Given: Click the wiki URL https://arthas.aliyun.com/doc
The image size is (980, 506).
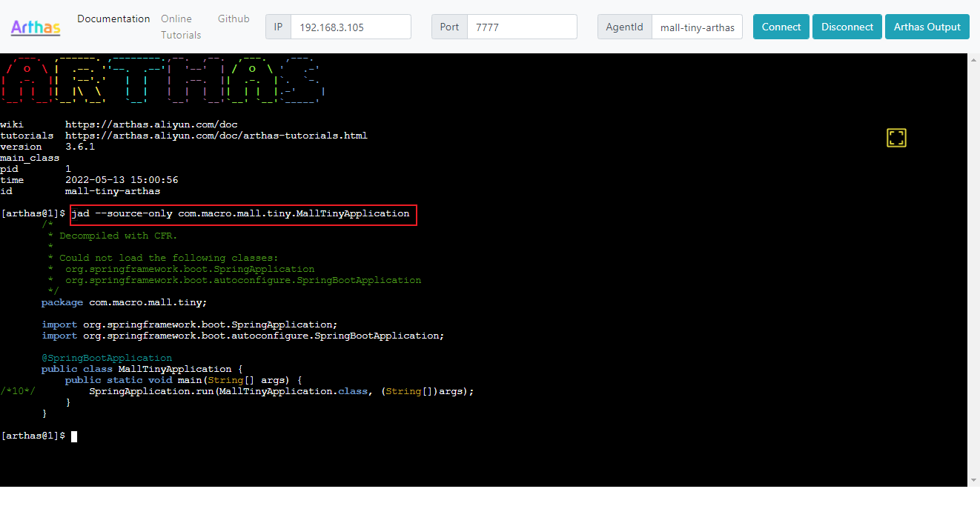Looking at the screenshot, I should pos(151,124).
